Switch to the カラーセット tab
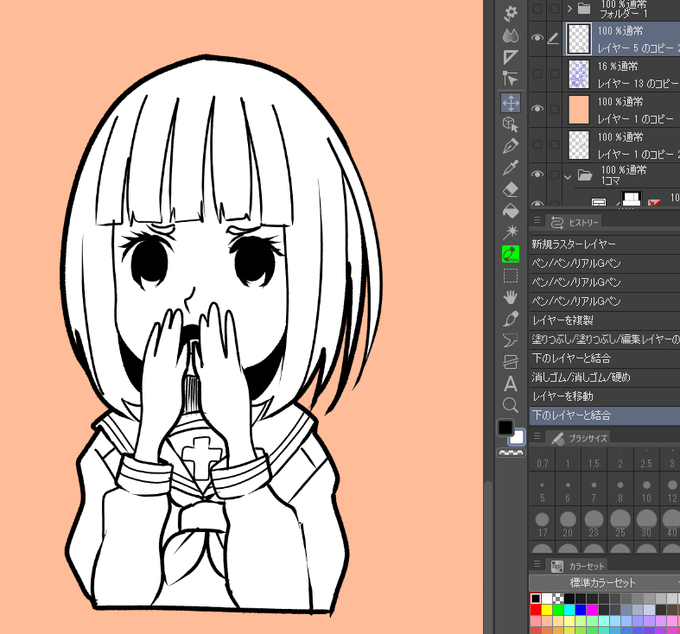The image size is (680, 634). coord(576,566)
